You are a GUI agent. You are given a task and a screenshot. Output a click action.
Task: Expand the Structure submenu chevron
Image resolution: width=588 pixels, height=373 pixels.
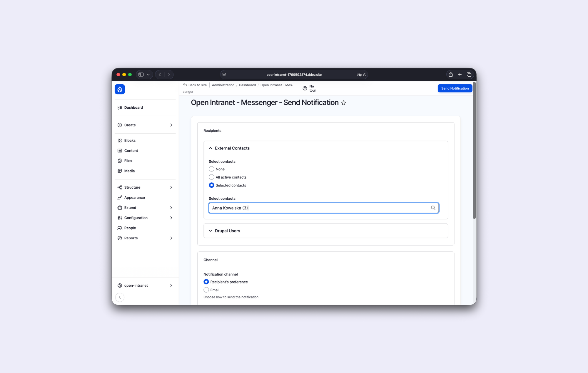[171, 187]
